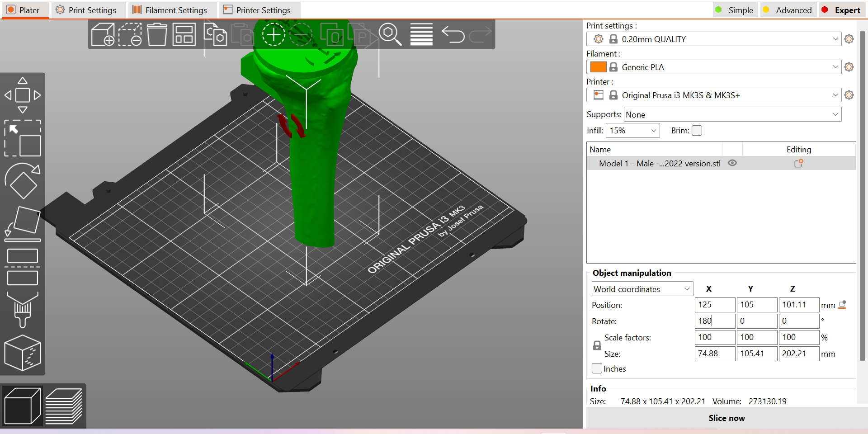Open the Printer Settings tab

257,10
